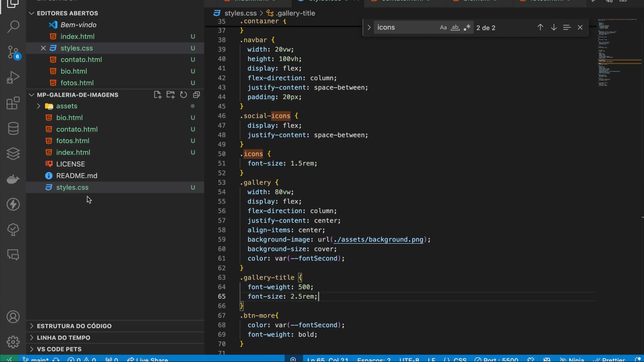Go to next find match arrow
Viewport: 644px width, 362px height.
(x=553, y=27)
